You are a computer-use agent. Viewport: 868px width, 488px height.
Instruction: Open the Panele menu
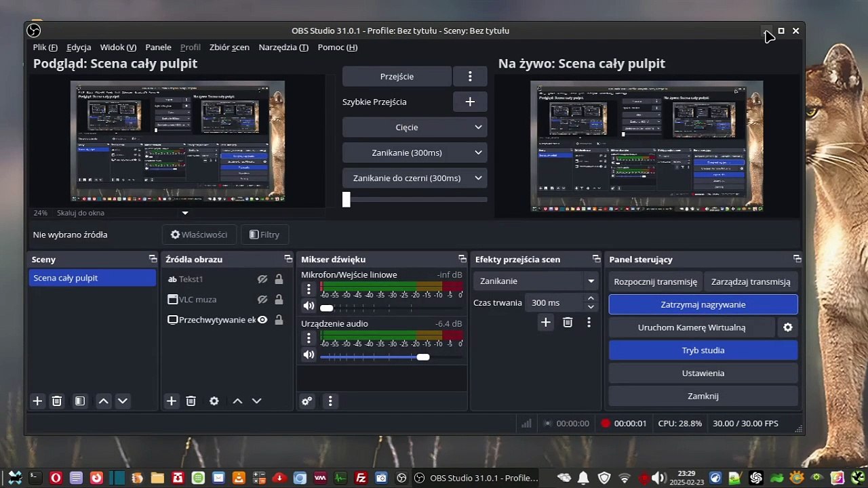click(x=158, y=47)
